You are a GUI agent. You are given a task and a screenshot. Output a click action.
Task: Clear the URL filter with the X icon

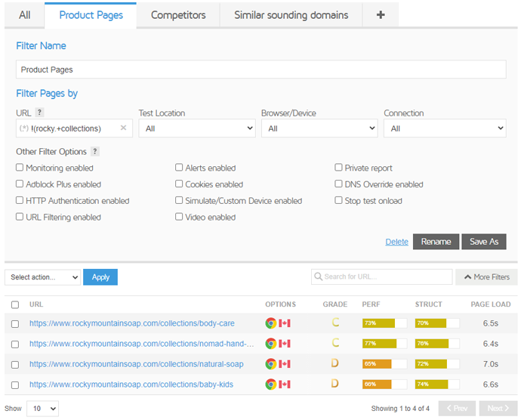pyautogui.click(x=123, y=128)
